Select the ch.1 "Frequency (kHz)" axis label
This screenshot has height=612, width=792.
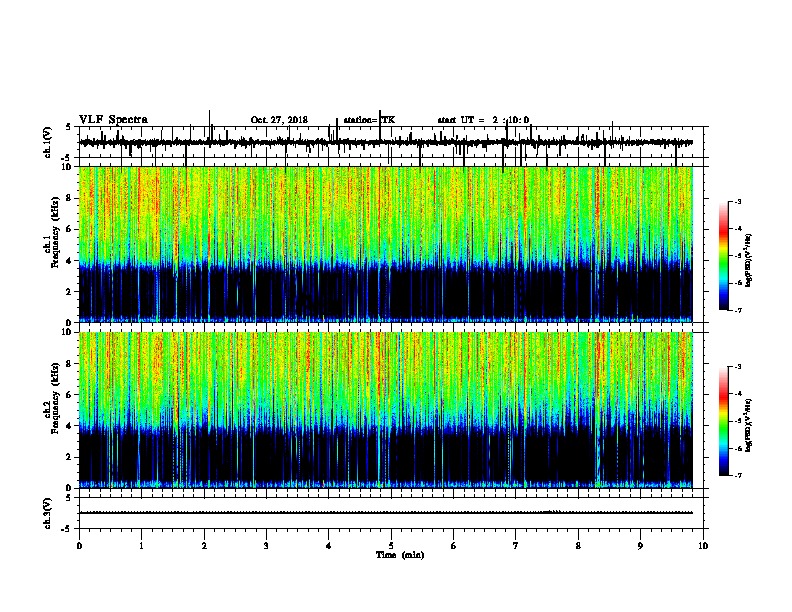pyautogui.click(x=55, y=234)
